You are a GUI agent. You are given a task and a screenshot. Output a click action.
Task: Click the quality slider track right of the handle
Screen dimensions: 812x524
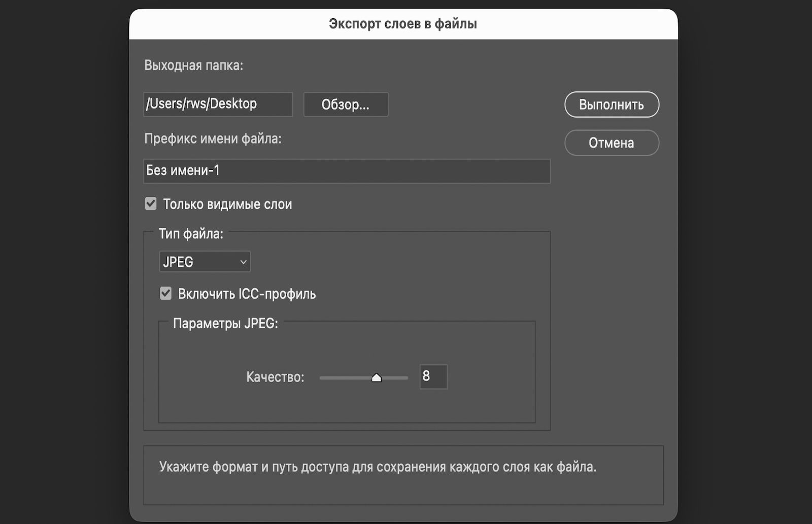[396, 377]
